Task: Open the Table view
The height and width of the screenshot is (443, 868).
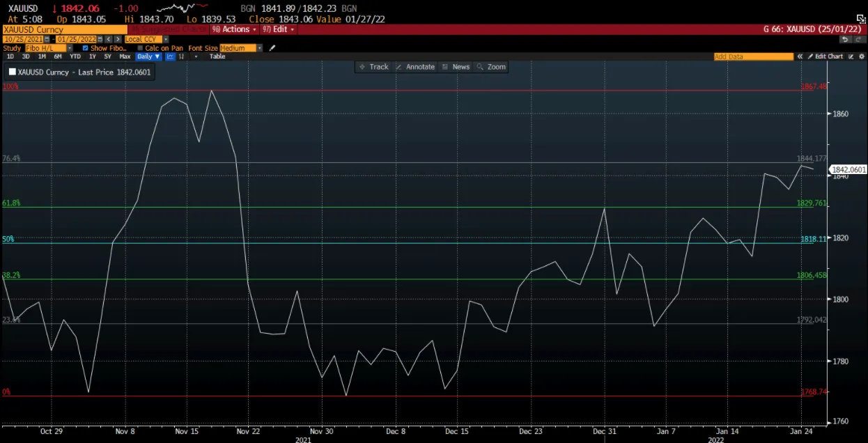Action: coord(217,56)
